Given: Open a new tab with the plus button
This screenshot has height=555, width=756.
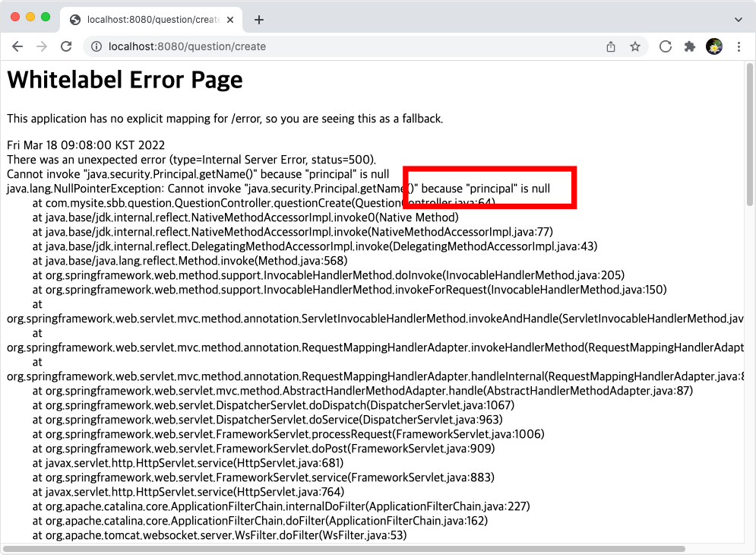Looking at the screenshot, I should click(x=259, y=20).
